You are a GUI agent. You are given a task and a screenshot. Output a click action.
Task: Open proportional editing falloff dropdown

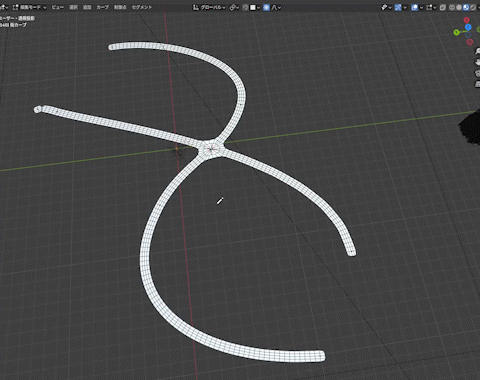pos(276,7)
